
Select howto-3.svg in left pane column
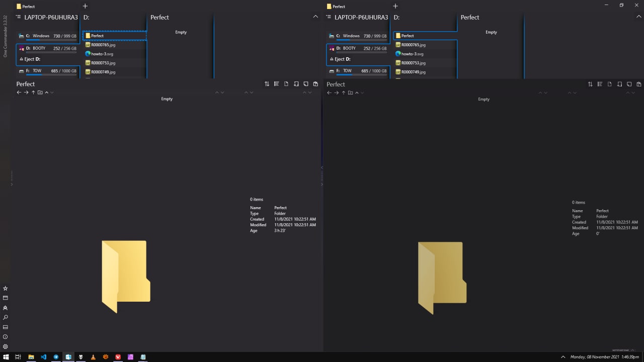tap(102, 54)
